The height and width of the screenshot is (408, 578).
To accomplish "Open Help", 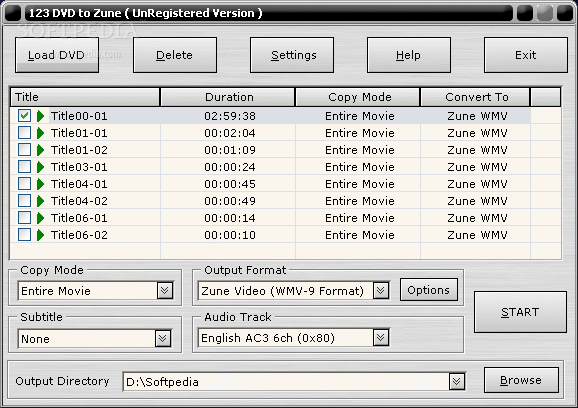I will pyautogui.click(x=409, y=55).
